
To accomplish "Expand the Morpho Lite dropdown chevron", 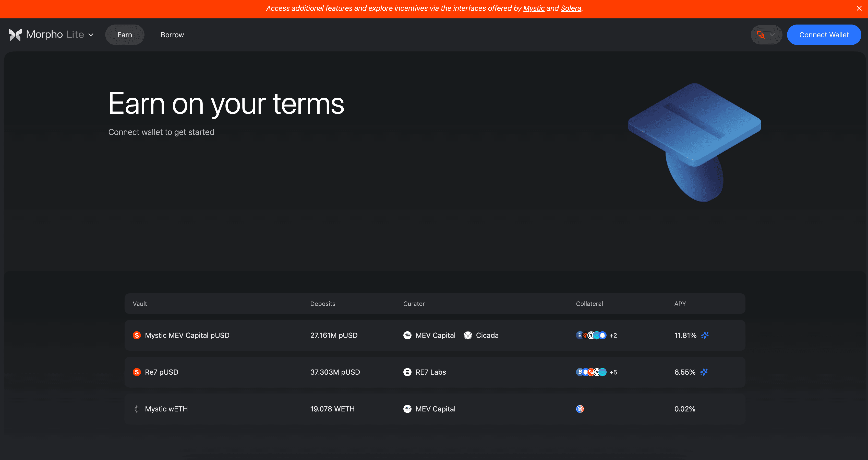I will 91,35.
